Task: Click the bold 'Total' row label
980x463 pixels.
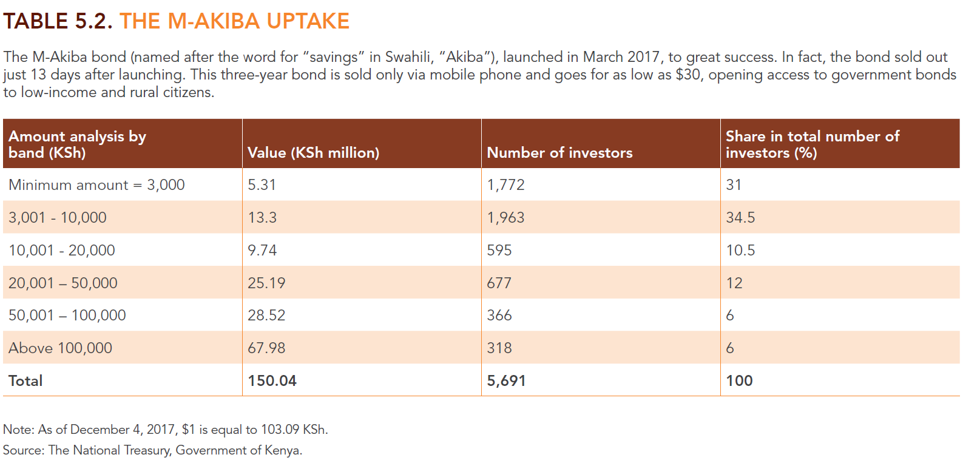Action: coord(25,380)
